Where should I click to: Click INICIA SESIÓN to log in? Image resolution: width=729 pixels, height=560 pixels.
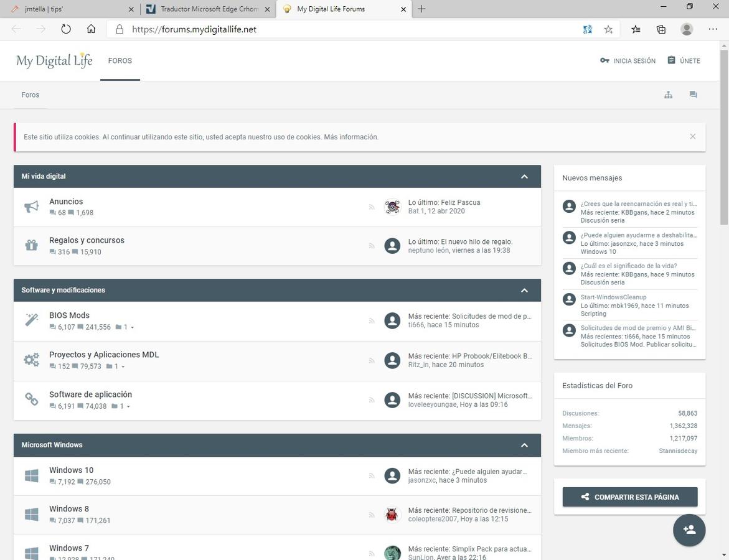(628, 61)
